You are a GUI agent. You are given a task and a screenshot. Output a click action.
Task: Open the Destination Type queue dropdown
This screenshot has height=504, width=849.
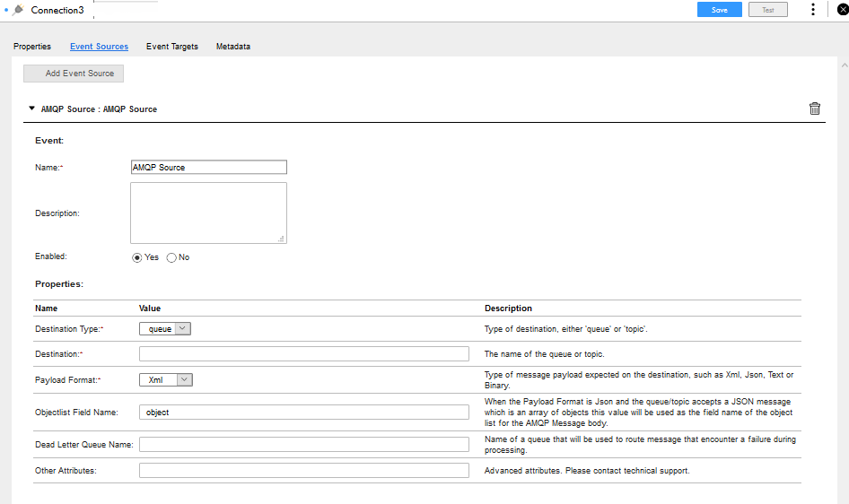165,329
